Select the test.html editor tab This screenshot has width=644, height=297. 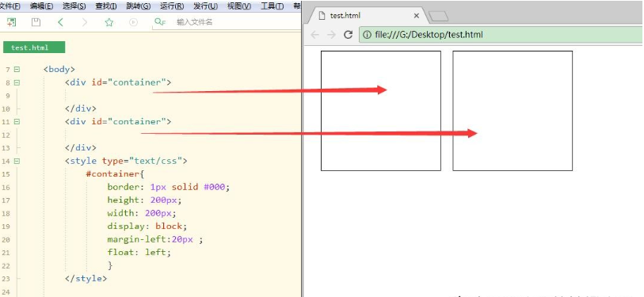tap(34, 48)
